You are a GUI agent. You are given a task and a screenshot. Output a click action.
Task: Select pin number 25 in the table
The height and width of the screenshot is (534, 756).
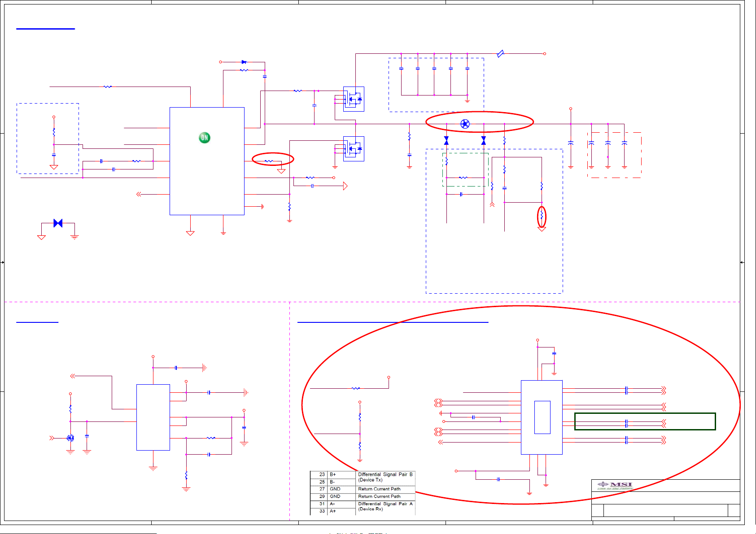coord(322,482)
